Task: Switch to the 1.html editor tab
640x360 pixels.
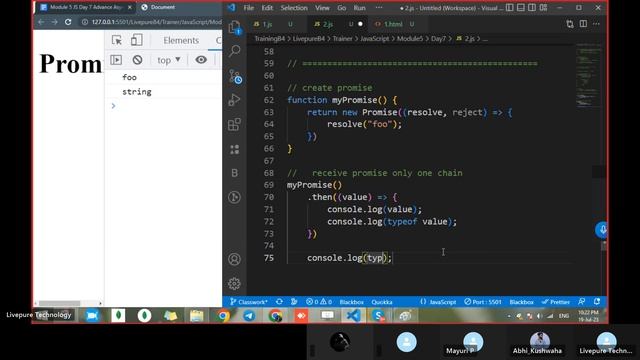Action: click(393, 24)
